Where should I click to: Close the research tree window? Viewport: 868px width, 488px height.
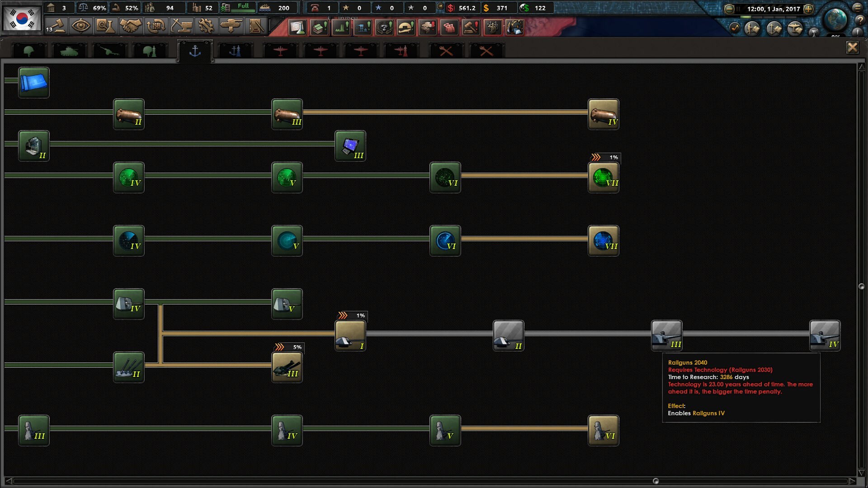click(852, 47)
